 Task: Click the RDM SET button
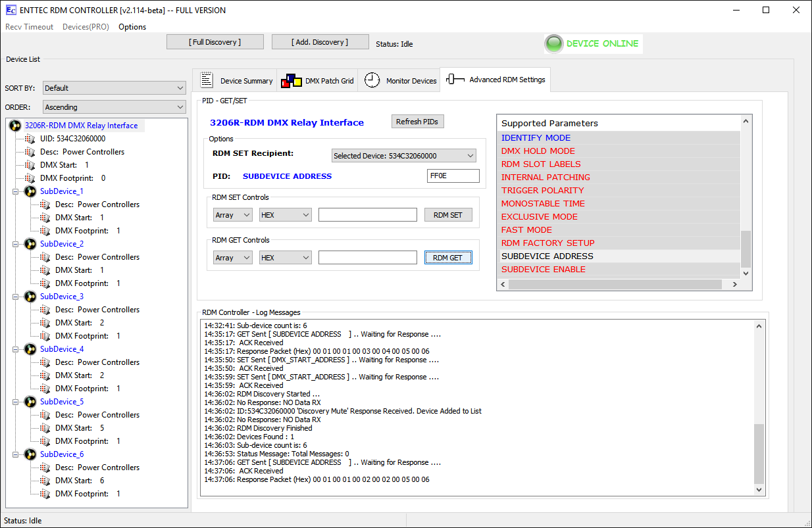pos(447,215)
